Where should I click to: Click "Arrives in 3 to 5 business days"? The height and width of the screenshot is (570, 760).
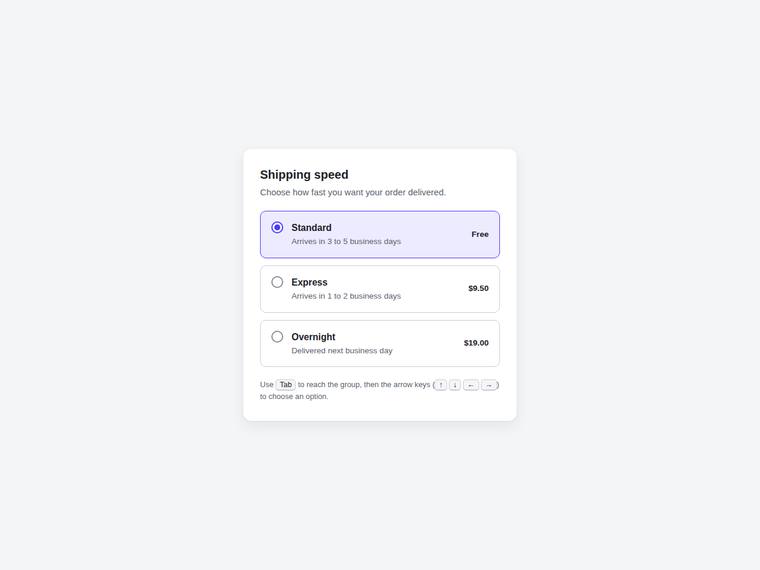(x=346, y=241)
